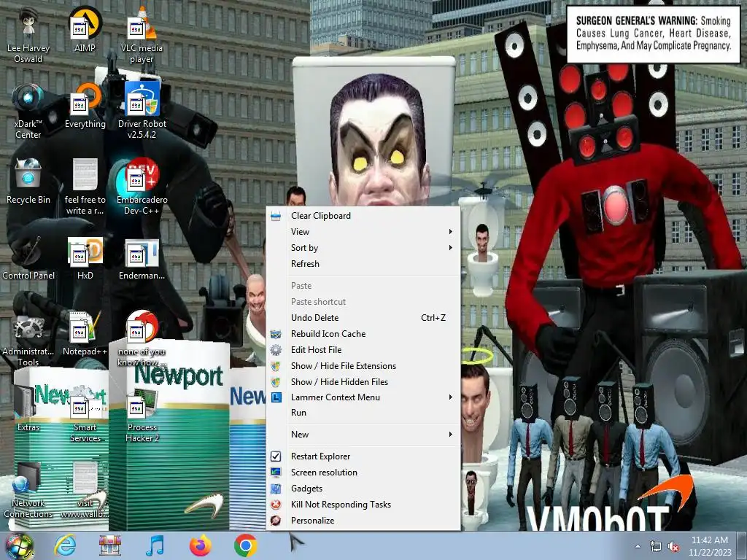Select the 'none of you know how...' icon
Screen dimensions: 747x560
[x=142, y=338]
